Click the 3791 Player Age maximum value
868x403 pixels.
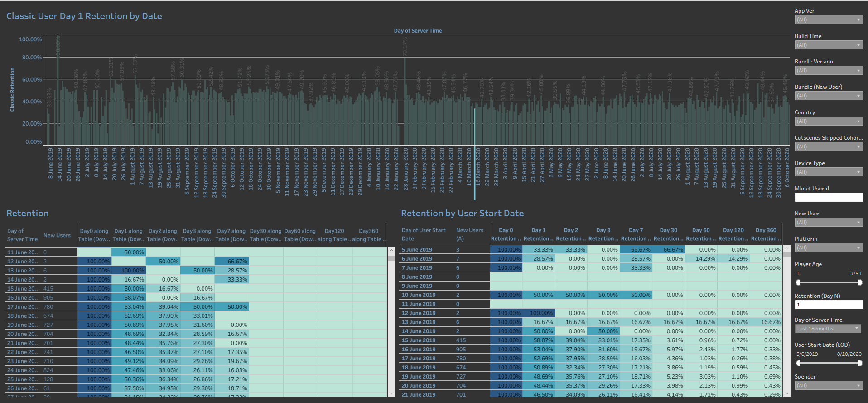coord(855,273)
